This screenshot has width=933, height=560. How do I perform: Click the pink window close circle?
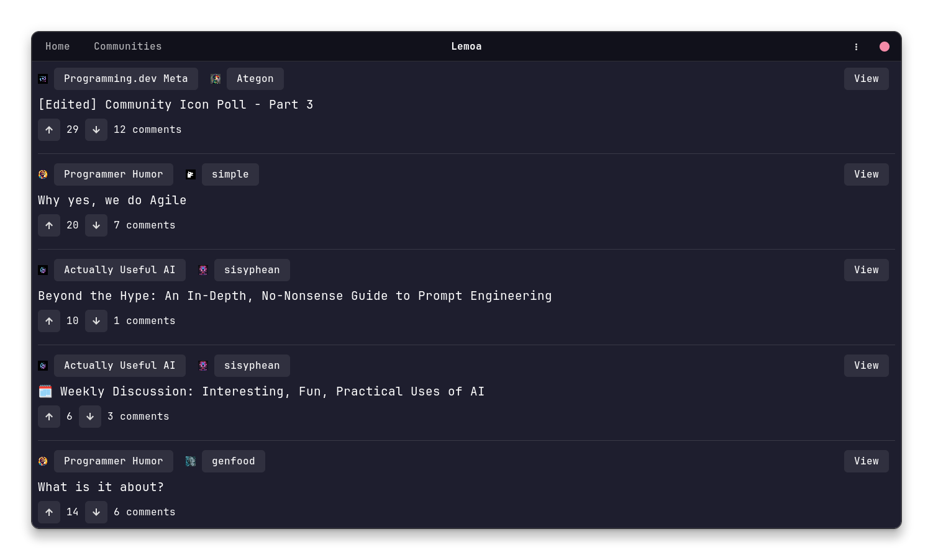point(885,47)
